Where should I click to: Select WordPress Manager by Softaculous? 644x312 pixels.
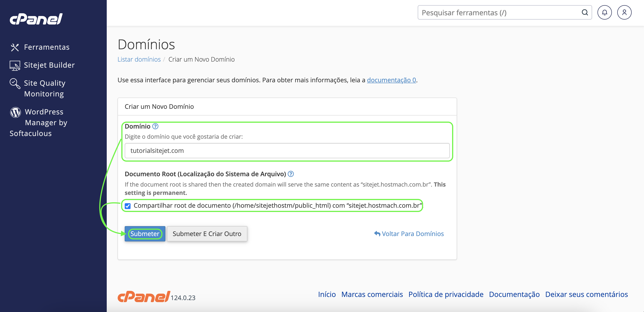pyautogui.click(x=38, y=123)
